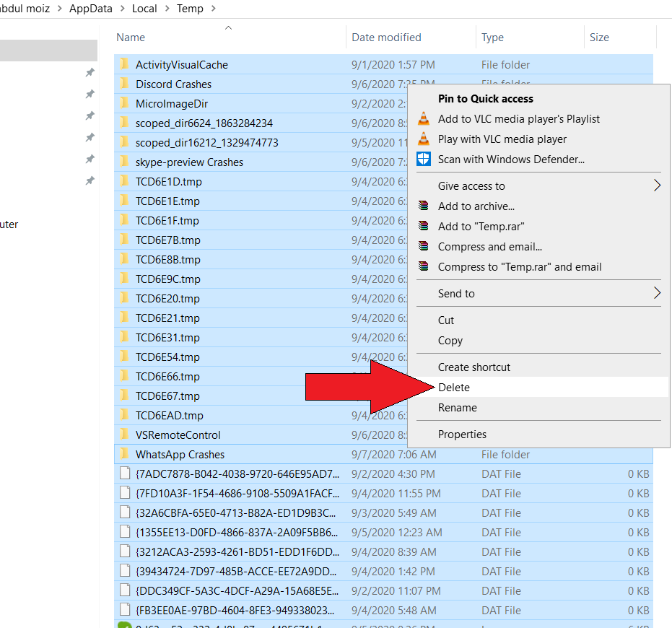
Task: Open the dropdown chevron after Temp in the address bar
Action: click(x=214, y=8)
